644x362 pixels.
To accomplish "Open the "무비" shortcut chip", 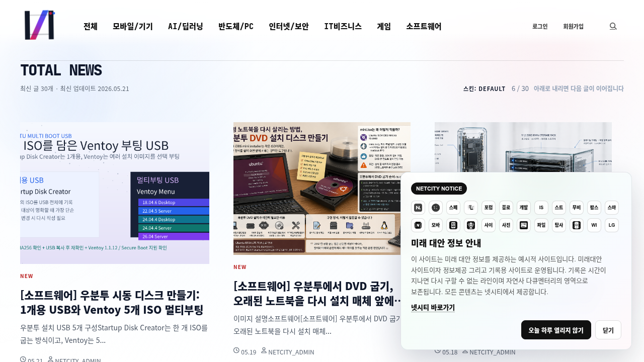I will [x=577, y=208].
